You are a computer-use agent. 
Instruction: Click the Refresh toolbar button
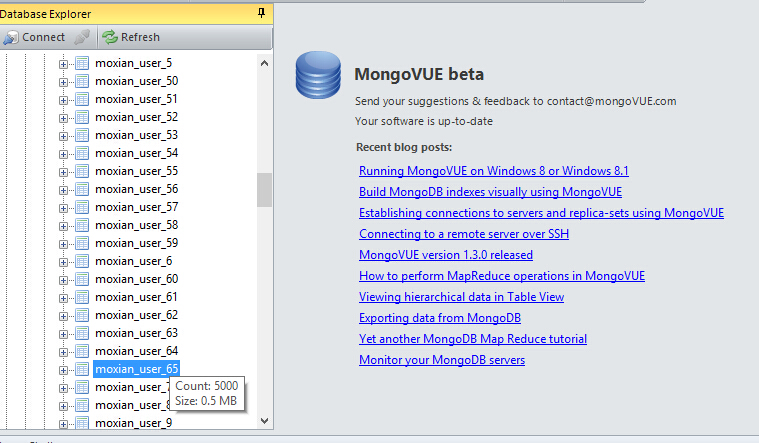(x=131, y=37)
